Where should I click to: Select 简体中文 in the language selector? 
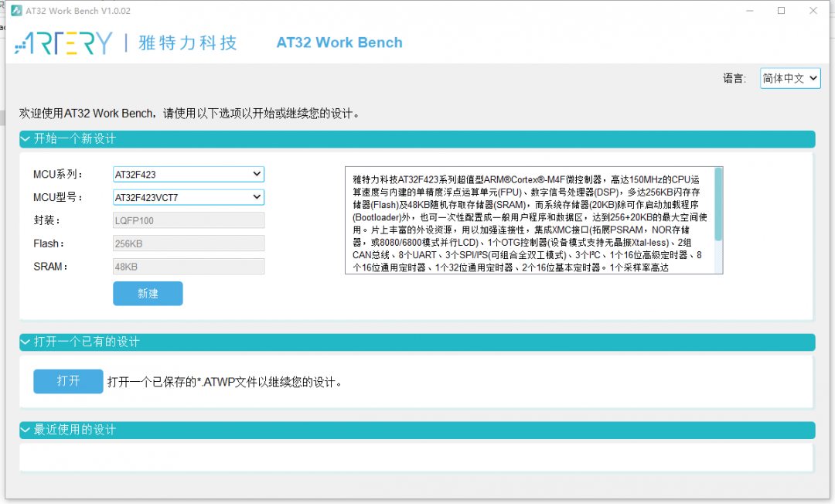(x=782, y=78)
